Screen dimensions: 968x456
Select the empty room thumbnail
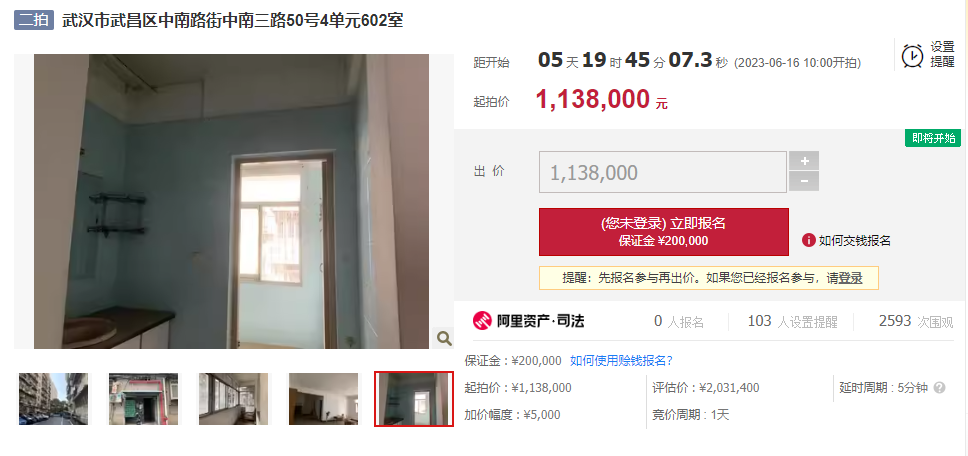point(323,399)
